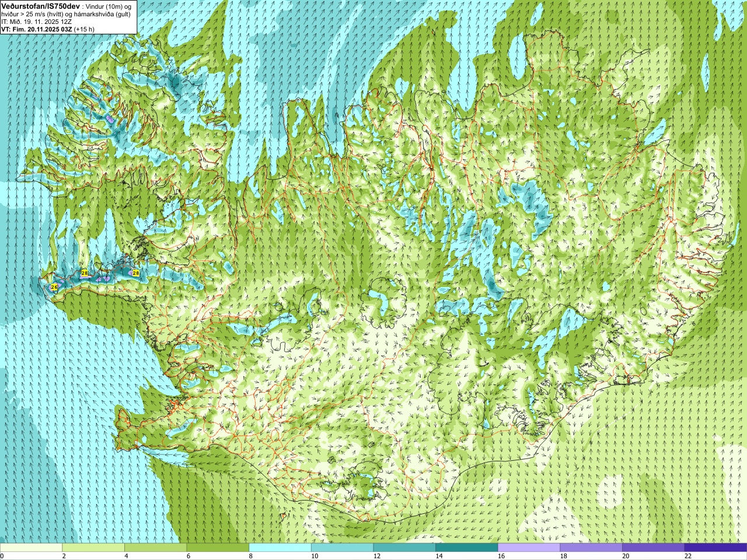Click the legend scale label '18'

point(563,556)
